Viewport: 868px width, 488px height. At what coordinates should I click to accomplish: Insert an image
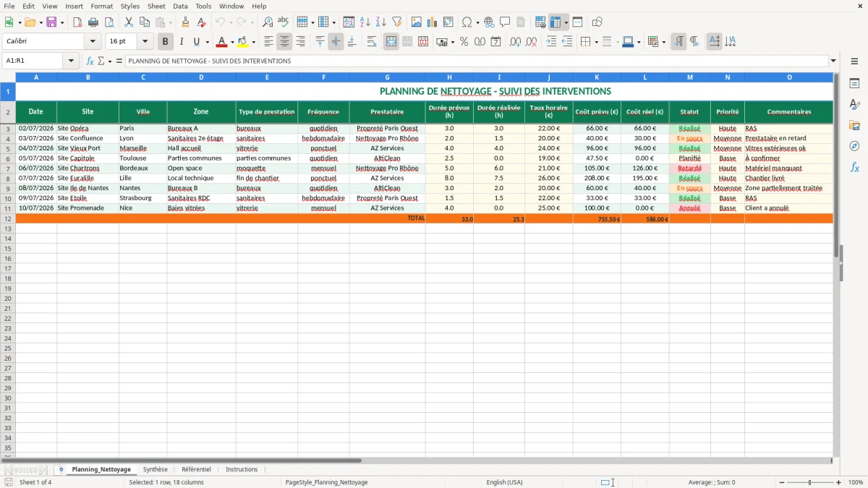click(x=417, y=22)
